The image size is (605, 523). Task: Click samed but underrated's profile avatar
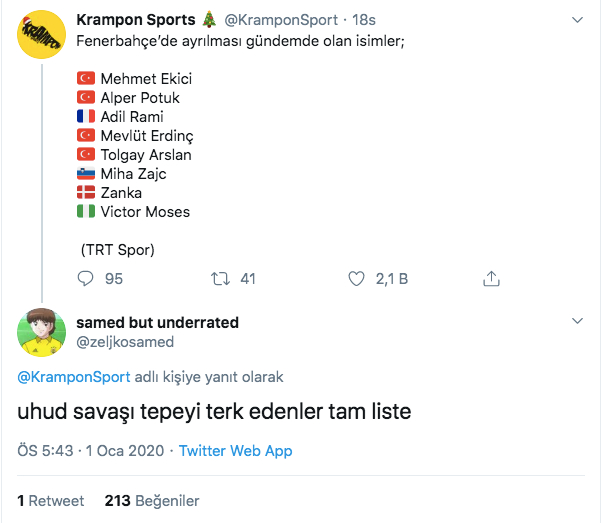pyautogui.click(x=41, y=333)
